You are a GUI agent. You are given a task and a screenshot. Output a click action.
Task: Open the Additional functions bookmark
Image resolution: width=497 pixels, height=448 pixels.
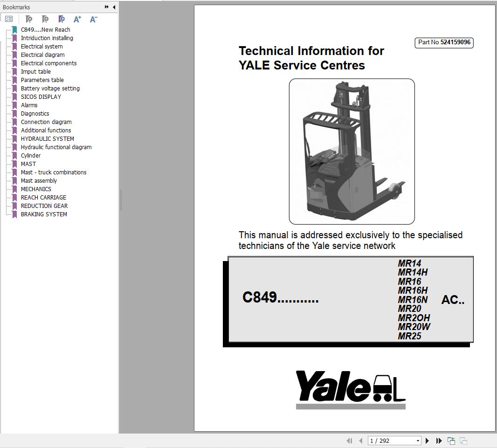point(46,131)
